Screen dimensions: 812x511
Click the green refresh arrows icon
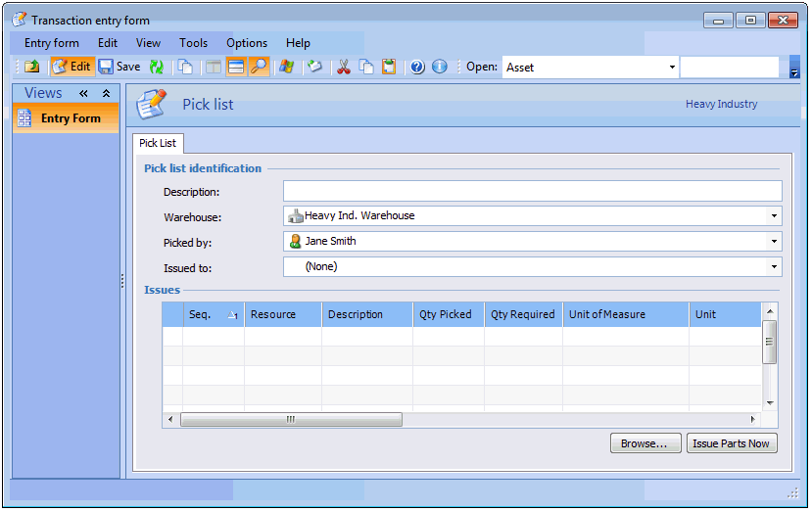157,67
